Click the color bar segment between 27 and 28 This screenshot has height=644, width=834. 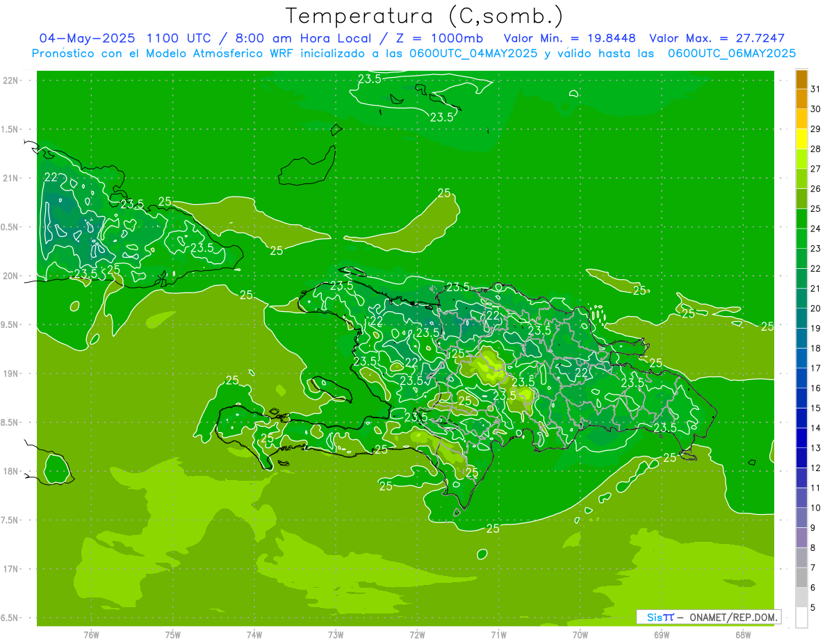[x=801, y=159]
